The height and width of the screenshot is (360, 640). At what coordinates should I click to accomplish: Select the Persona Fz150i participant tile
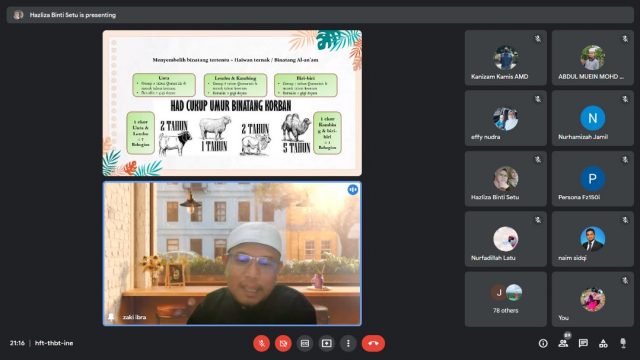pos(593,179)
